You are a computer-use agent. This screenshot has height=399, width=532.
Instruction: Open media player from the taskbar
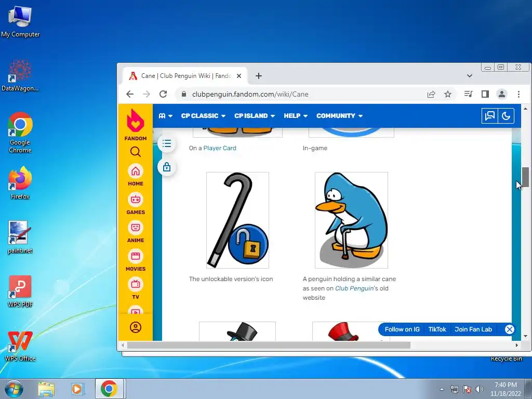pyautogui.click(x=77, y=389)
